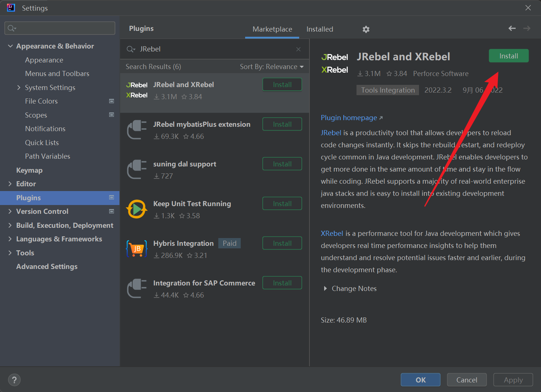Screen dimensions: 541x392
Task: Select the JRebel mybatisPlus plug icon
Action: tap(137, 130)
